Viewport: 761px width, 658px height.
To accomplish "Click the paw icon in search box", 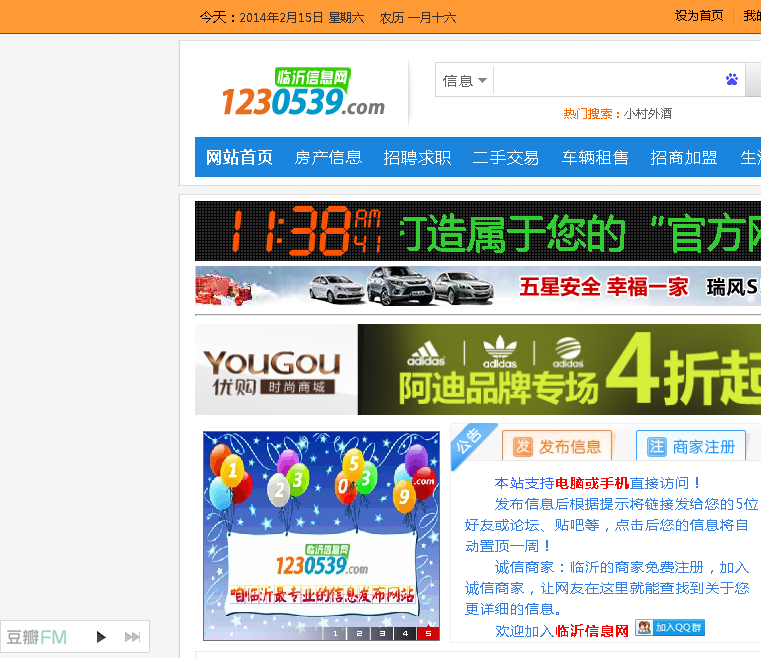I will (732, 80).
